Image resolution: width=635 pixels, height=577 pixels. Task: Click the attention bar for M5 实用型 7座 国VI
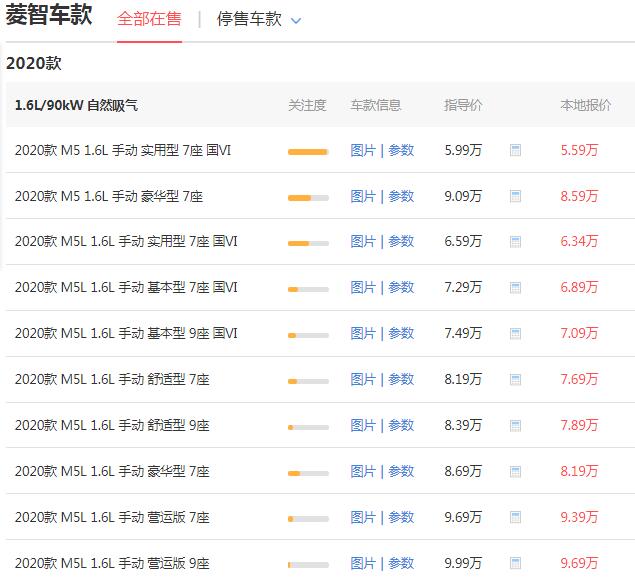pyautogui.click(x=308, y=152)
